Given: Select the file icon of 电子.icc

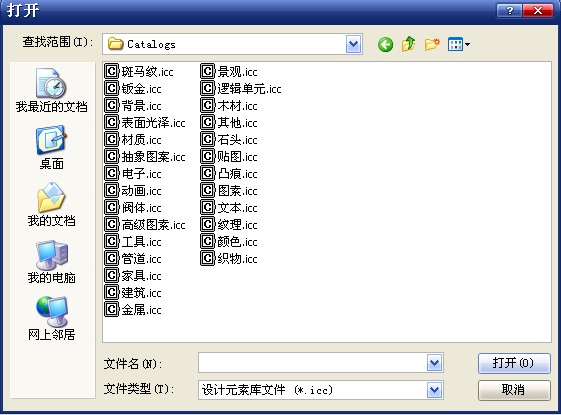Looking at the screenshot, I should 111,174.
